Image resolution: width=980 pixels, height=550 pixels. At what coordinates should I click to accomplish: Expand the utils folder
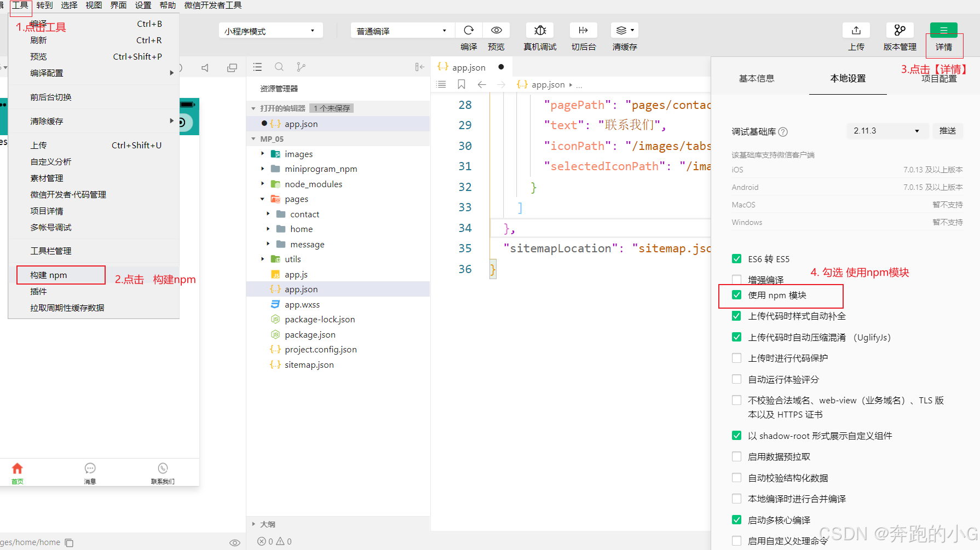click(263, 259)
